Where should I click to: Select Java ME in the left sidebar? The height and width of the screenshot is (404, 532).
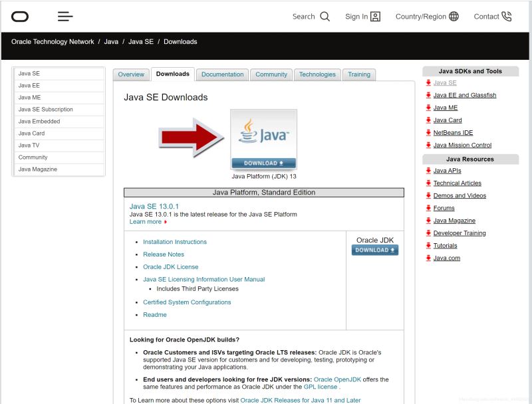pos(59,97)
